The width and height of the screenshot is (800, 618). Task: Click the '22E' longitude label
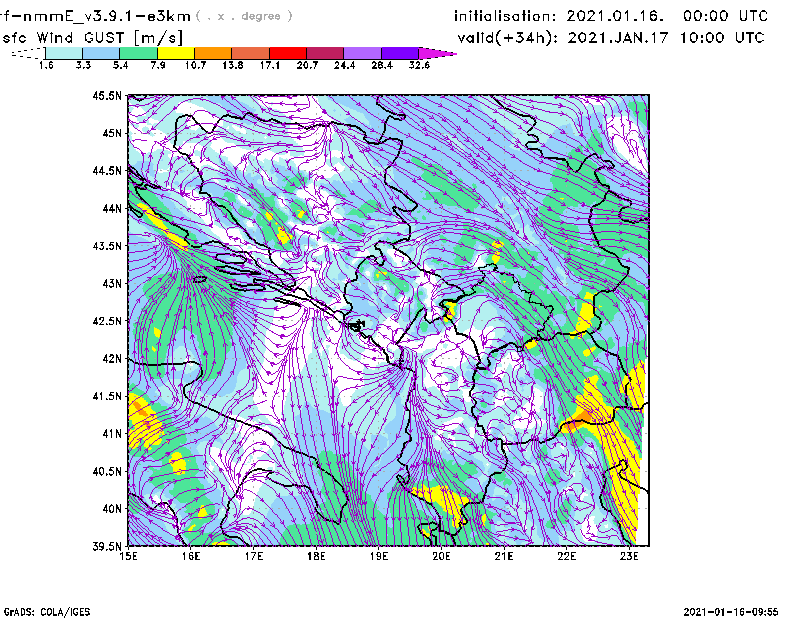[567, 556]
